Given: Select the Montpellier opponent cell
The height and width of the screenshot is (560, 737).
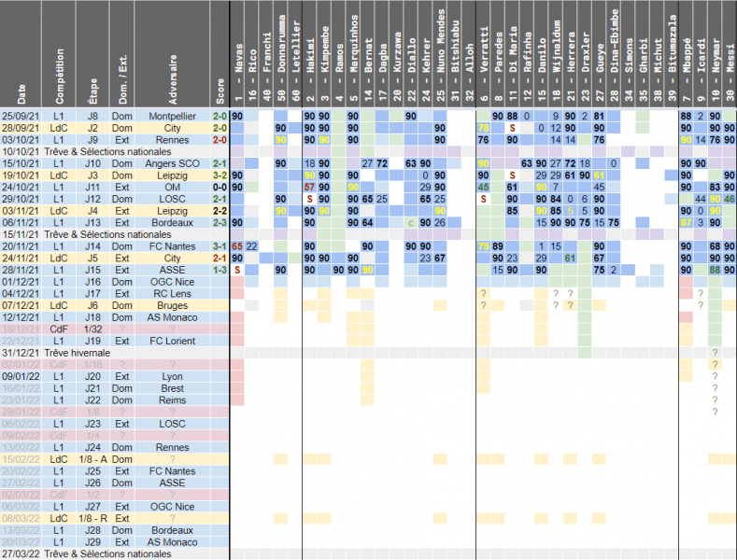Looking at the screenshot, I should tap(173, 115).
